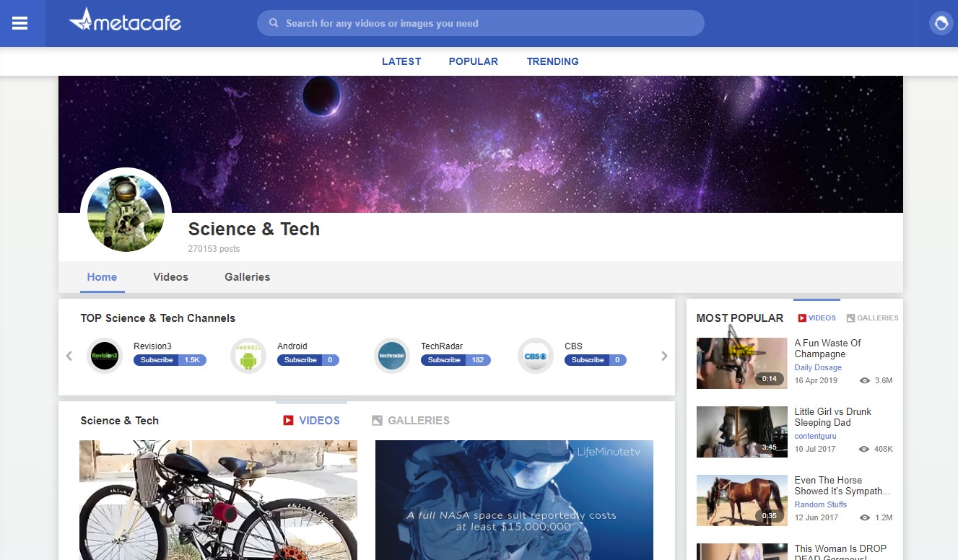Click the 3.6M views count
The width and height of the screenshot is (958, 560).
[884, 380]
